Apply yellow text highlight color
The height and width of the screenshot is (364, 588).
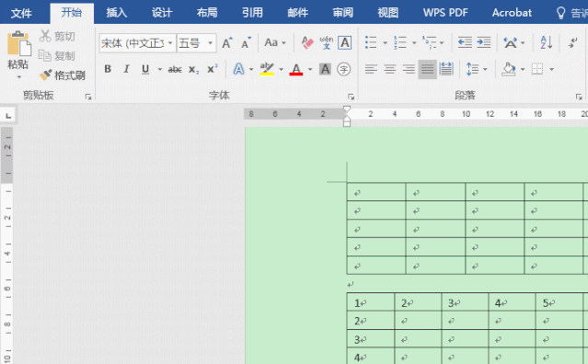pyautogui.click(x=267, y=69)
